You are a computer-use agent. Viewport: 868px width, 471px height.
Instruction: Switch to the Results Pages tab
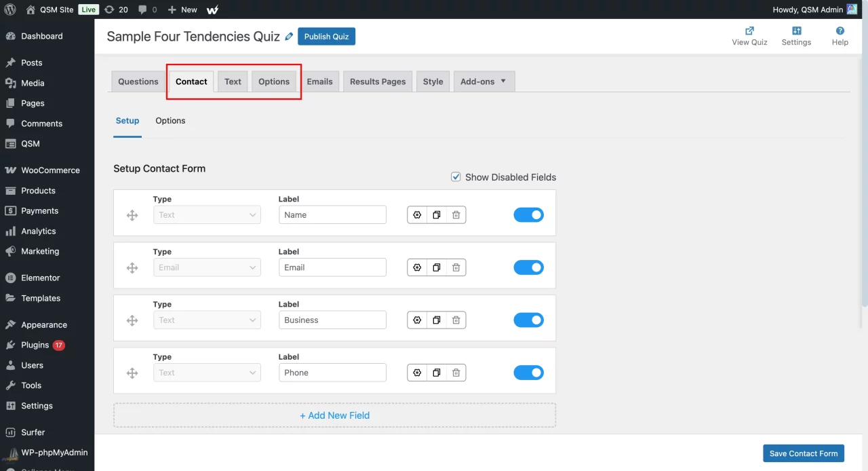(378, 81)
